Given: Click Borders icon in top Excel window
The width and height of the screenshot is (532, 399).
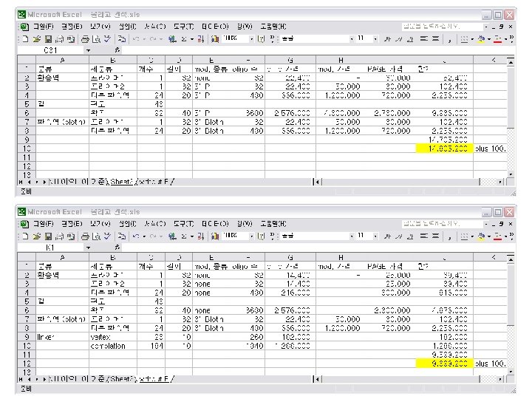Looking at the screenshot, I should pyautogui.click(x=464, y=39).
